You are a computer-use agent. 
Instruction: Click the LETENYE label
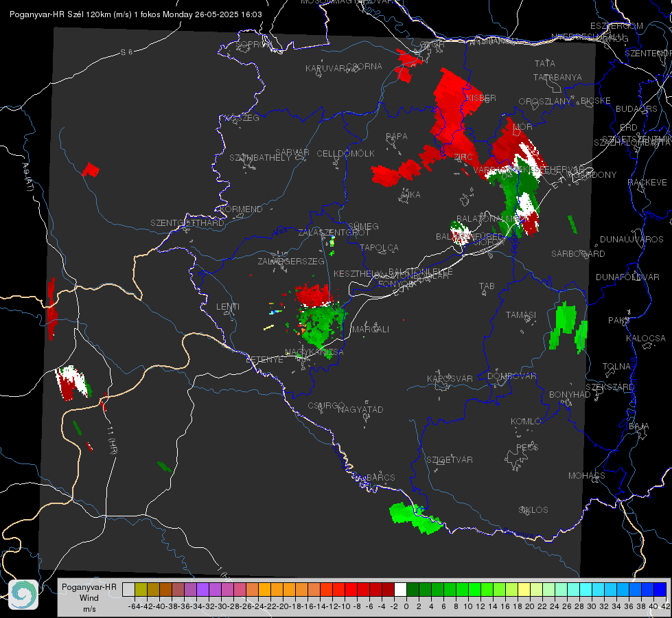(x=264, y=359)
